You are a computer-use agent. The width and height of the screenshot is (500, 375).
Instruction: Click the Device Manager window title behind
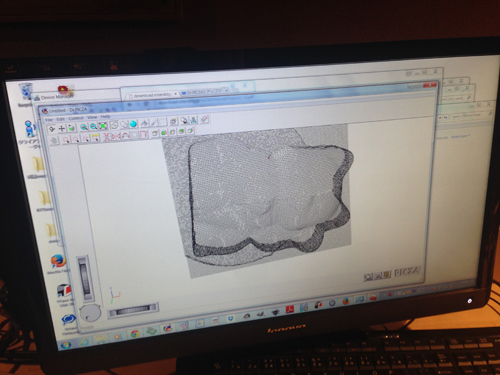coord(56,97)
